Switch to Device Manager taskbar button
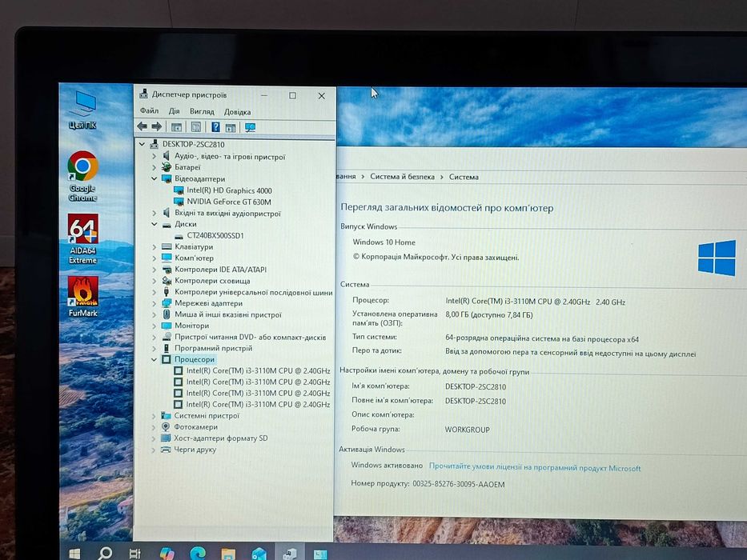 [290, 554]
